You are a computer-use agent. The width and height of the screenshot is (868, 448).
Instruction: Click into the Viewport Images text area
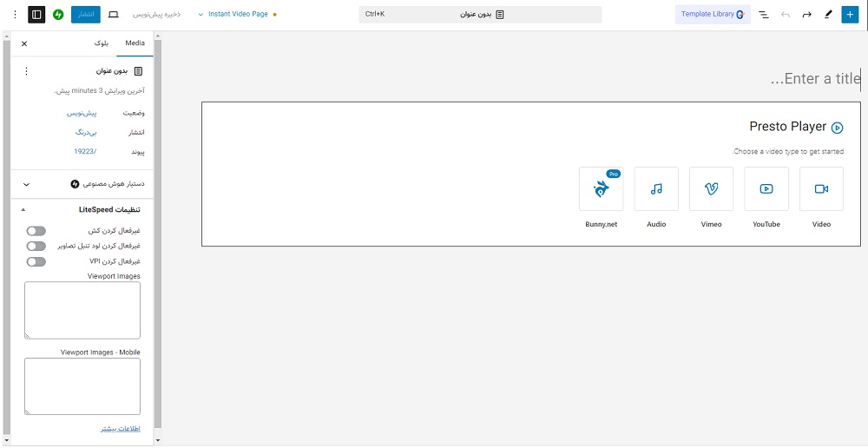tap(82, 310)
